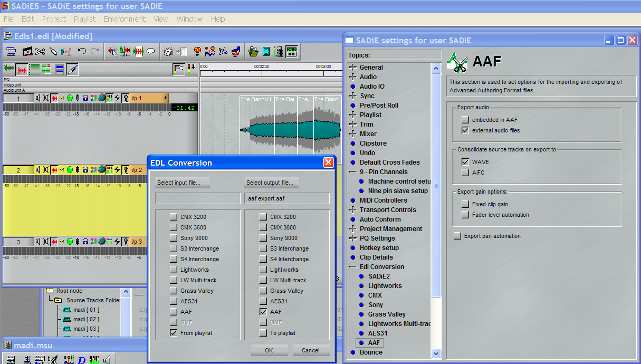Click the lightning bolt icon on track 1
641x364 pixels.
point(117,98)
